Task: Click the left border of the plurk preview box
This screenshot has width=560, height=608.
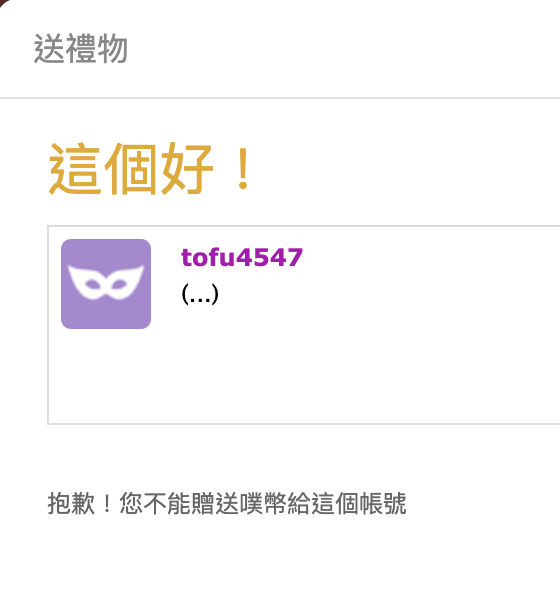Action: pyautogui.click(x=48, y=325)
